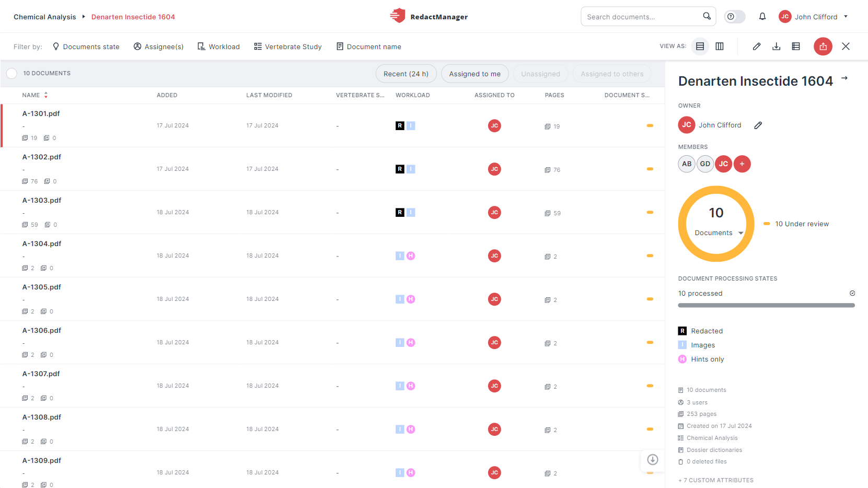Switch to list view layout
This screenshot has height=488, width=868.
tap(700, 47)
